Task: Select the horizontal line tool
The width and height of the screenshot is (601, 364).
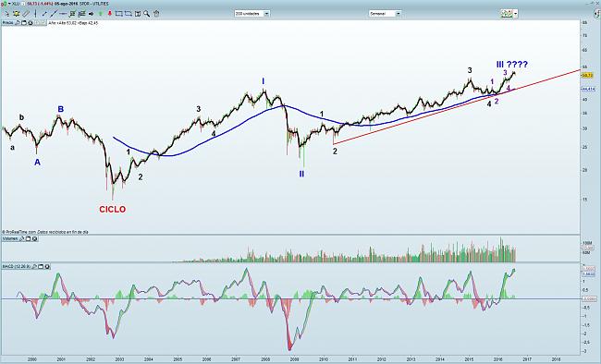Action: 63,14
